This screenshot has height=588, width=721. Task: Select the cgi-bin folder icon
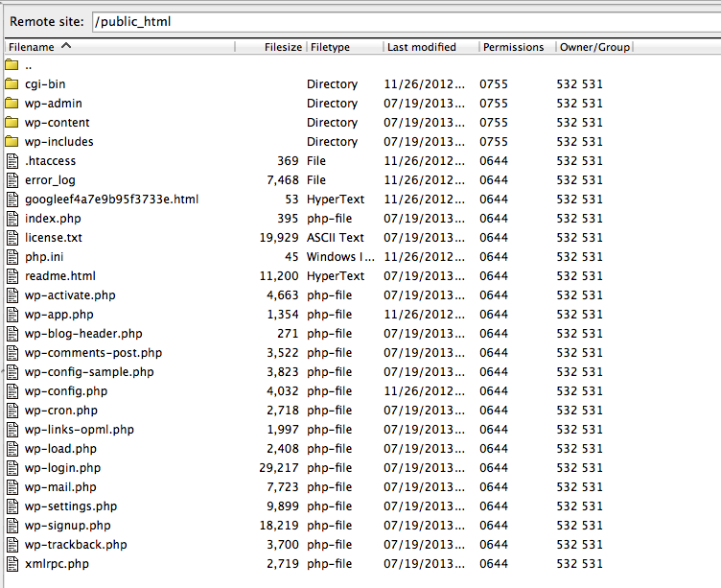[x=12, y=83]
